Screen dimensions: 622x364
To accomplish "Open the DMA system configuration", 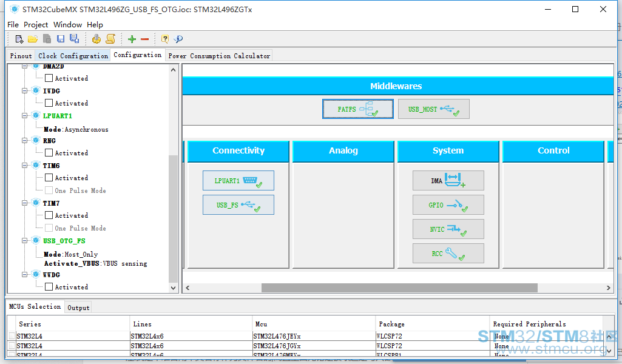I will pos(448,181).
